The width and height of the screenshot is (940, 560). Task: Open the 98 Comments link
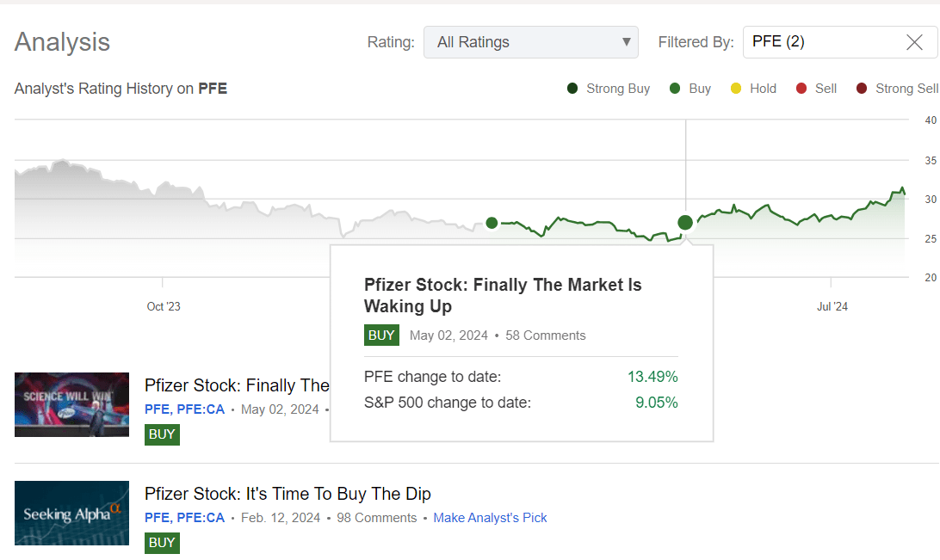[x=377, y=518]
